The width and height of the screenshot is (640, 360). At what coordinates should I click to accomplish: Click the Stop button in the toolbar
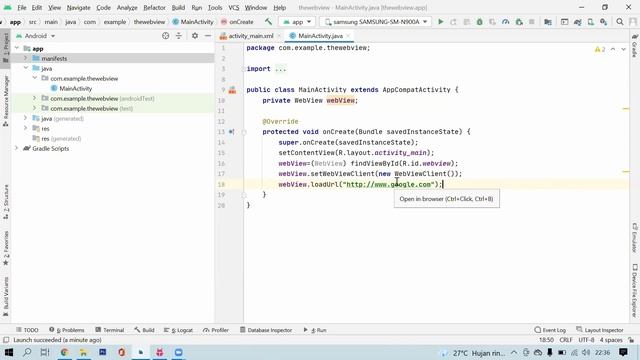point(531,22)
